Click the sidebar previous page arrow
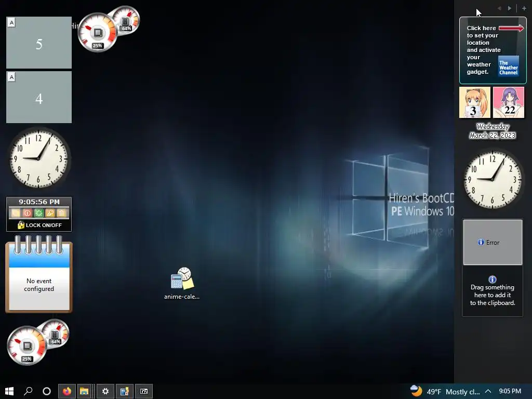Image resolution: width=532 pixels, height=399 pixels. pyautogui.click(x=499, y=8)
